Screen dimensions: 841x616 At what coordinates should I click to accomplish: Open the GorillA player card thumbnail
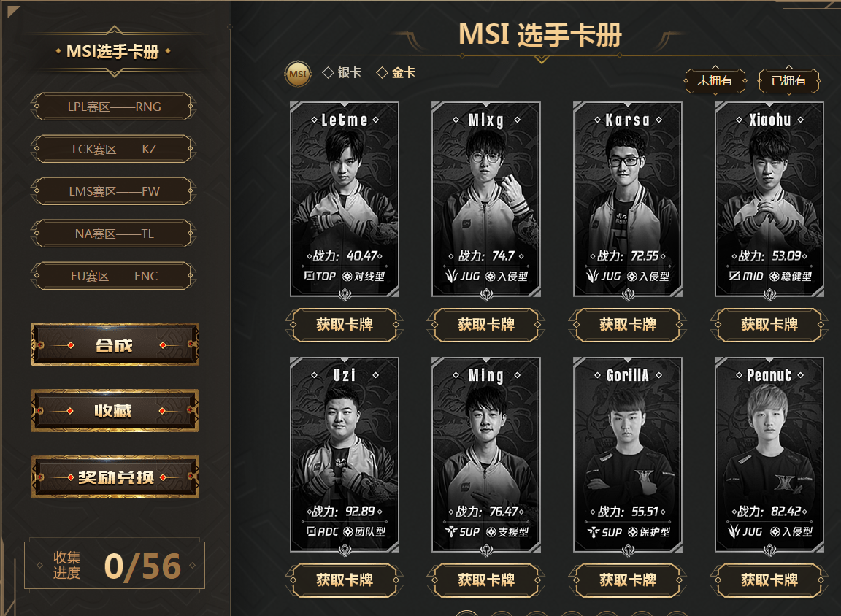click(x=628, y=455)
